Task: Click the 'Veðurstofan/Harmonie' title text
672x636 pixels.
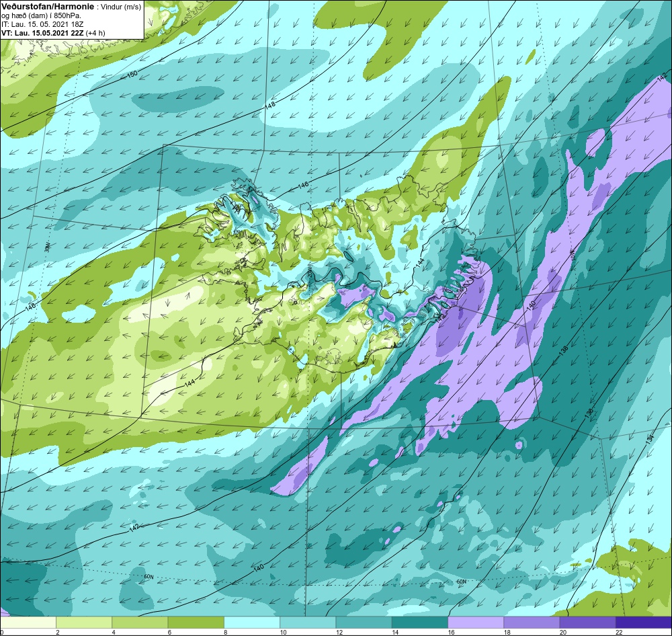Action: (x=46, y=7)
